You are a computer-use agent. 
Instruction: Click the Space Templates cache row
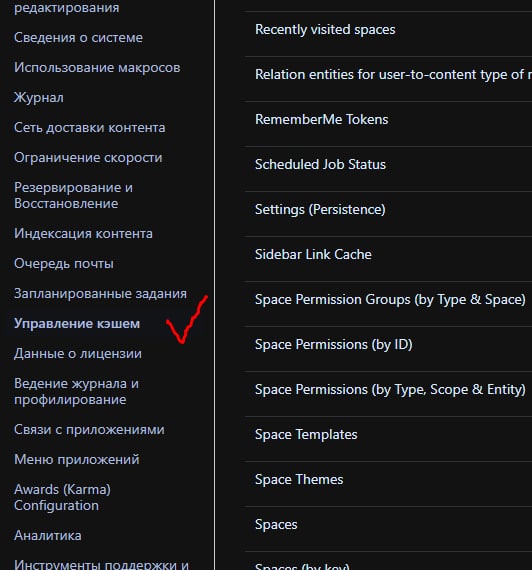point(388,434)
